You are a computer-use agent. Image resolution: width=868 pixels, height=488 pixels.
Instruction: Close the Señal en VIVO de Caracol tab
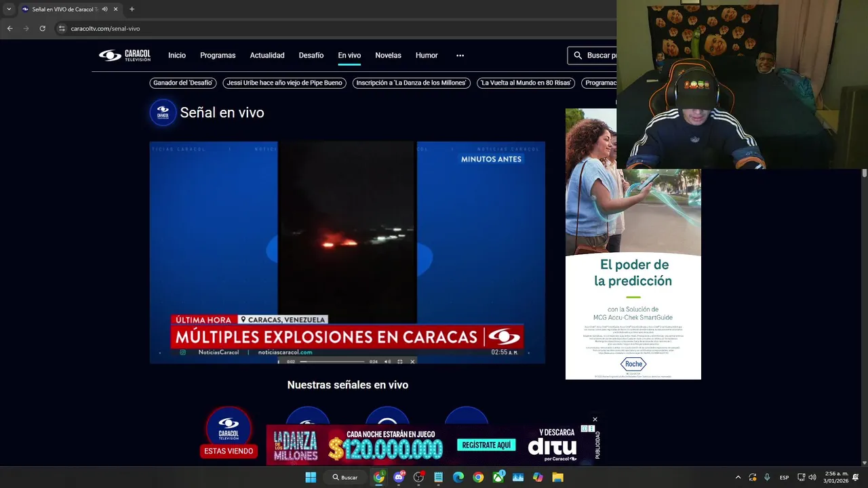pyautogui.click(x=115, y=9)
